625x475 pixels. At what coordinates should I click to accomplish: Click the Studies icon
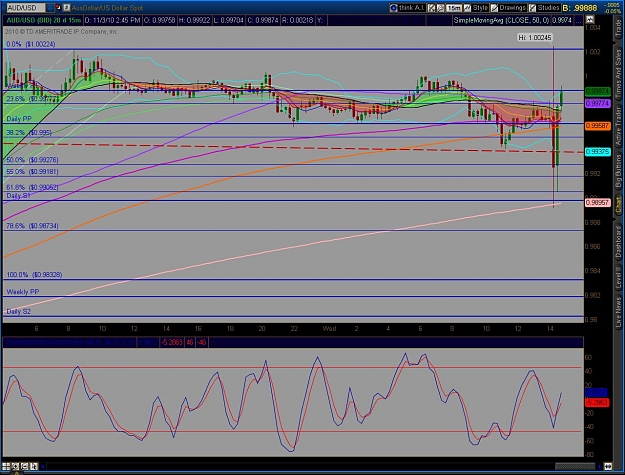click(532, 8)
